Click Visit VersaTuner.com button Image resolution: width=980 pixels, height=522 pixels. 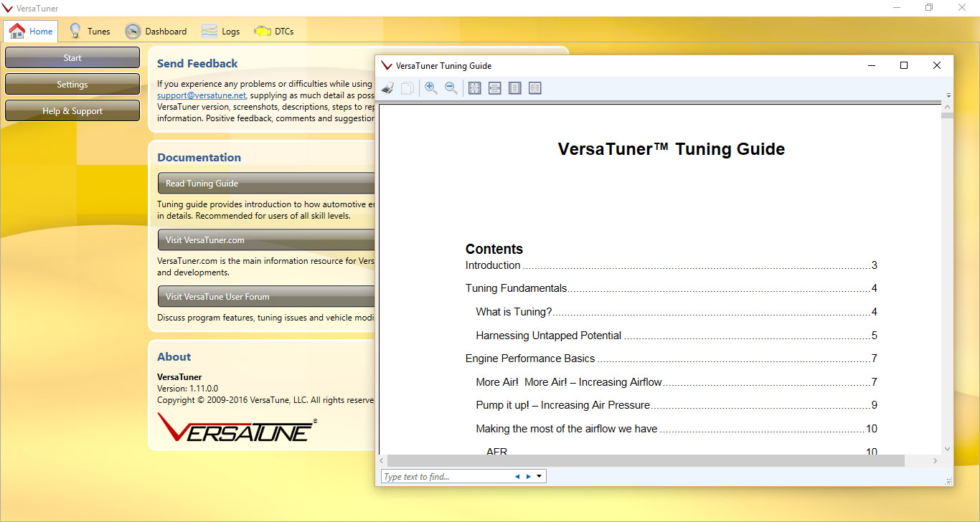click(266, 239)
